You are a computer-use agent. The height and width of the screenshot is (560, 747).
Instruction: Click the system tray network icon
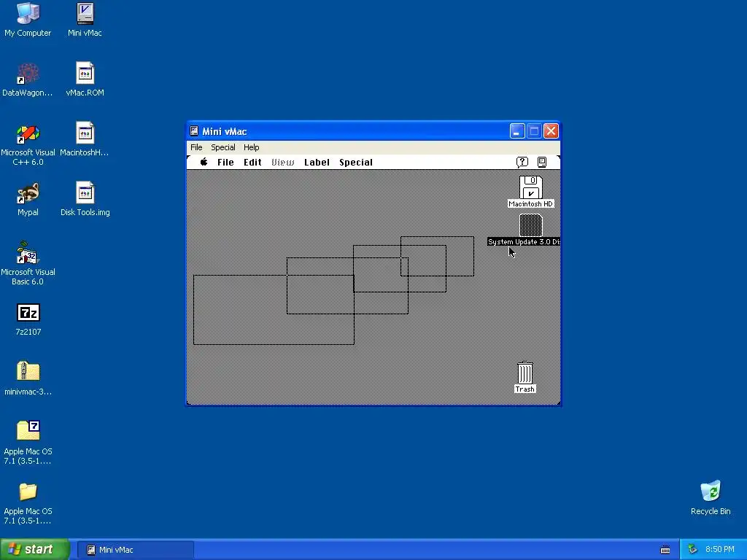[x=693, y=550]
